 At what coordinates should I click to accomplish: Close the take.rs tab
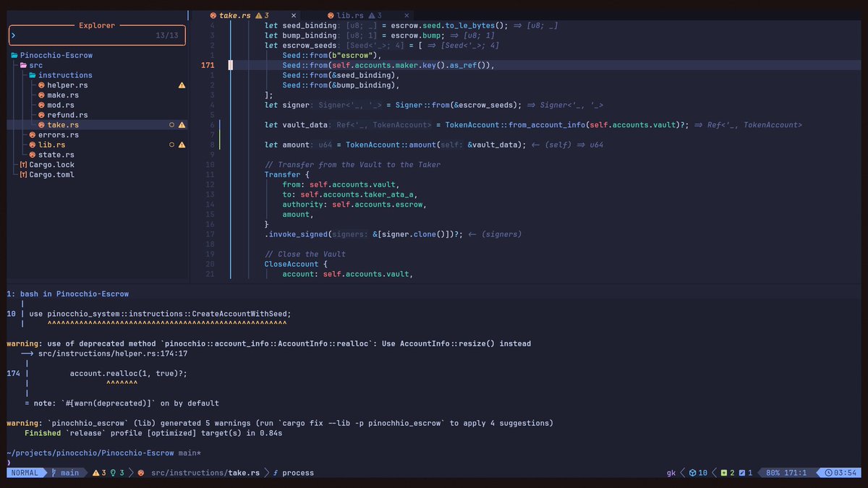[294, 15]
